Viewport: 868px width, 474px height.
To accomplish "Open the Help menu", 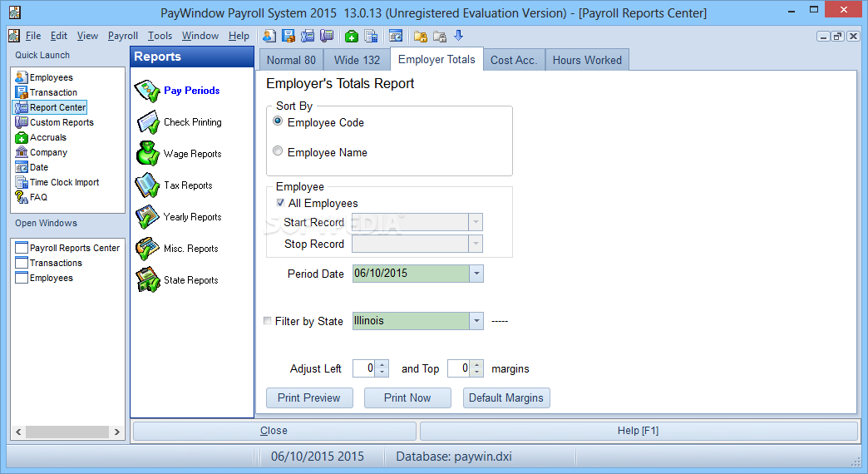I will point(239,36).
